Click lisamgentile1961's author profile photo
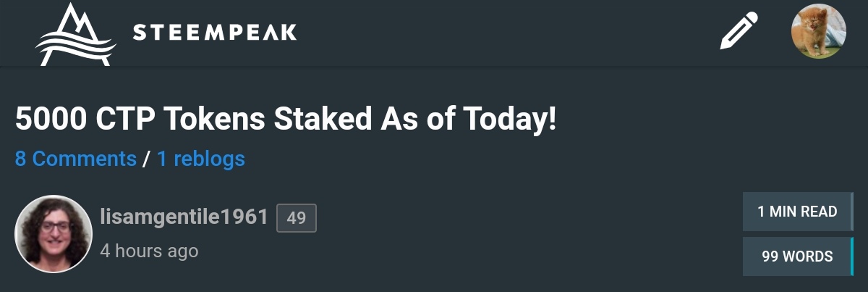The height and width of the screenshot is (292, 868). [53, 233]
